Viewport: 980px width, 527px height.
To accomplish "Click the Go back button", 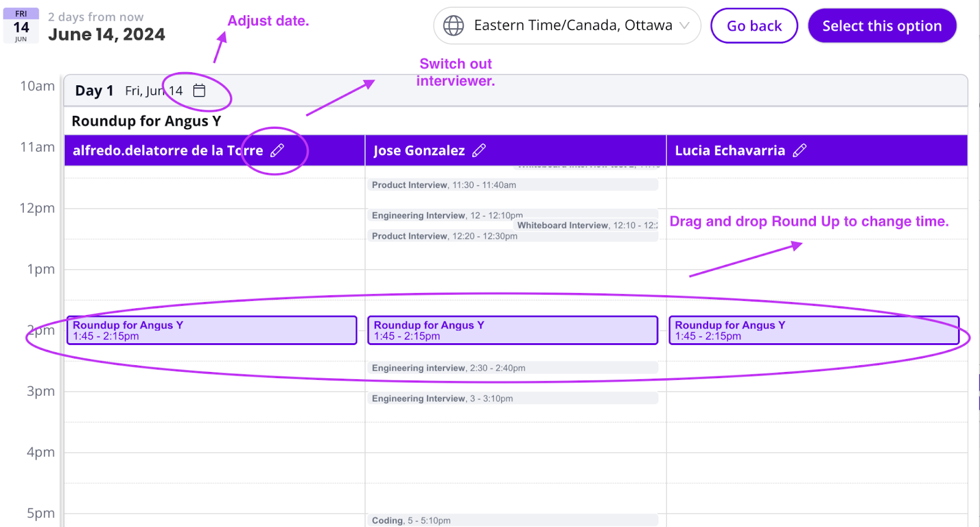I will (x=754, y=25).
